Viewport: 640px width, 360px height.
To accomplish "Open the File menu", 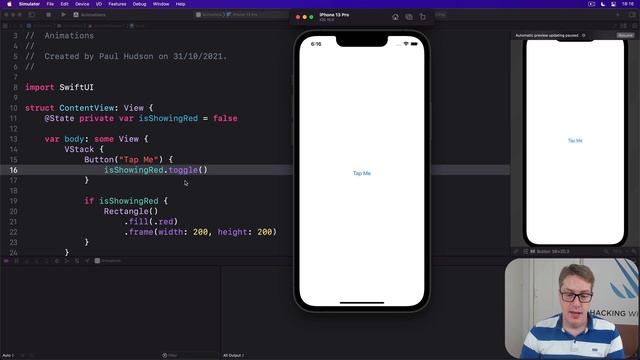I will (x=50, y=4).
